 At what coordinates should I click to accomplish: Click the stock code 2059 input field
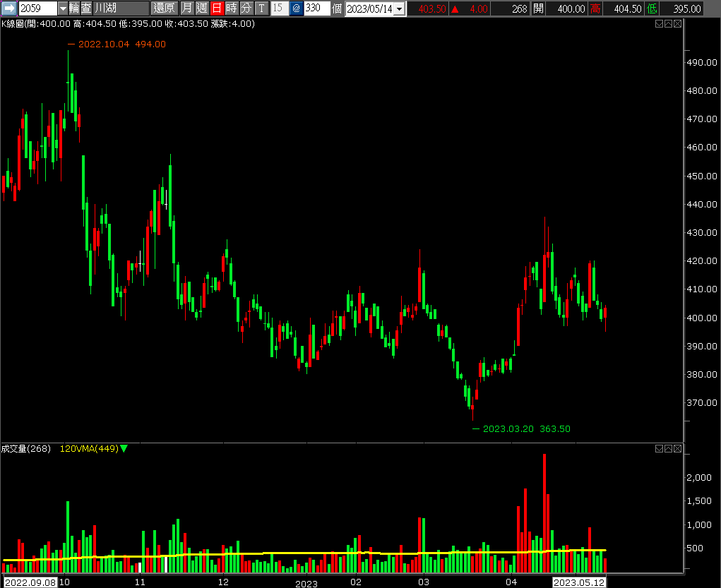click(37, 8)
